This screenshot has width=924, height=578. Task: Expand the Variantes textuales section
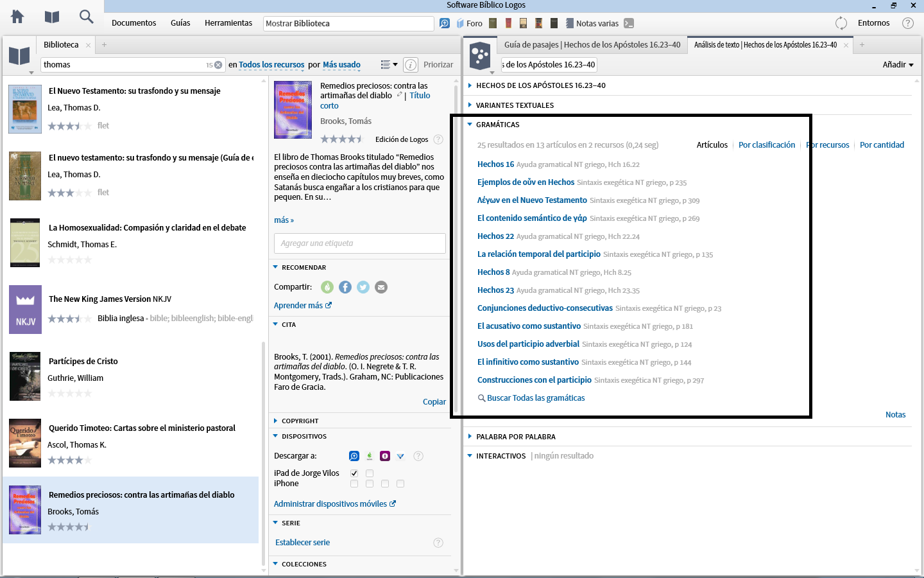click(470, 105)
